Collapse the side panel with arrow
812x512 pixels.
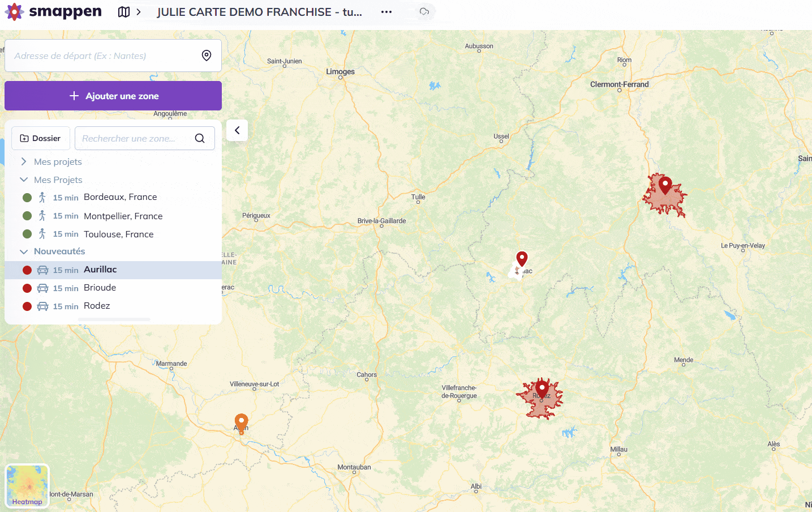tap(237, 130)
